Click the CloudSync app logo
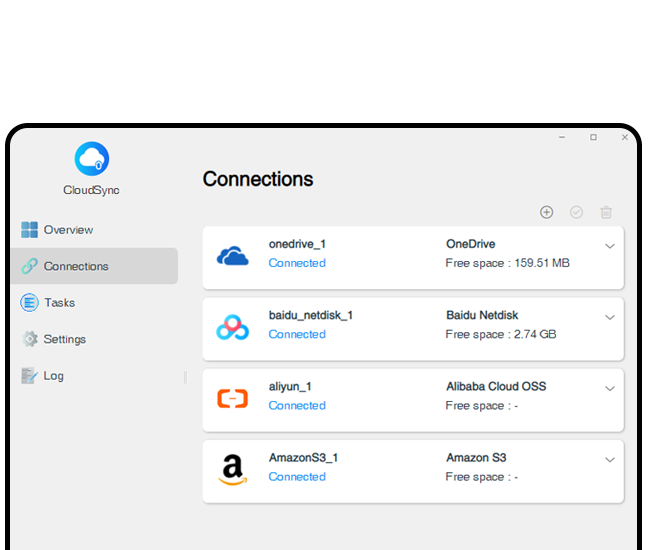 point(91,158)
